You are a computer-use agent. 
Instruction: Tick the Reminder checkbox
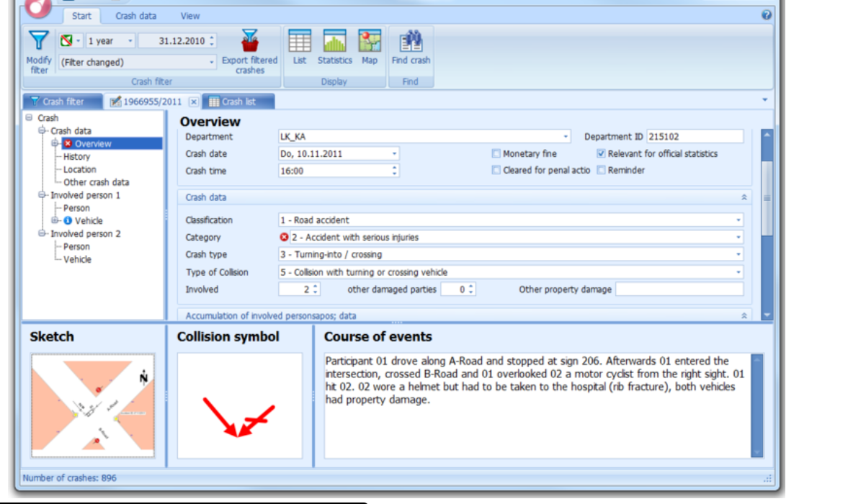[602, 171]
